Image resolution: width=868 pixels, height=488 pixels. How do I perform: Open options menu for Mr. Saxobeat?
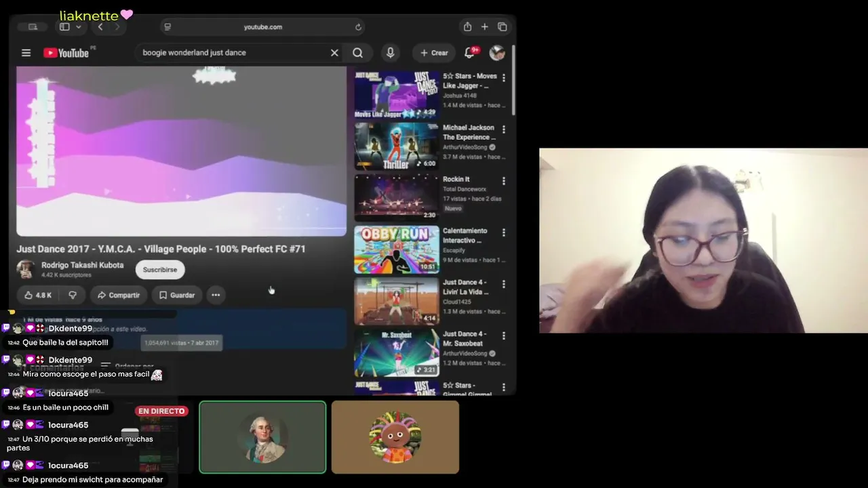pyautogui.click(x=503, y=335)
